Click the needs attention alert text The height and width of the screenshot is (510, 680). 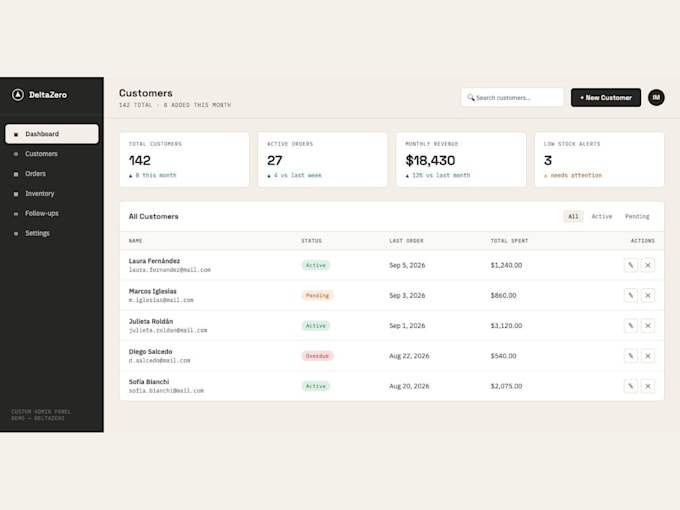[x=572, y=175]
